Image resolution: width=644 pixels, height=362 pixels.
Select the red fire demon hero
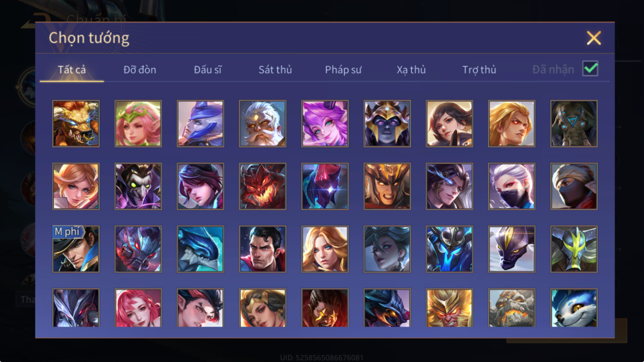point(263,186)
